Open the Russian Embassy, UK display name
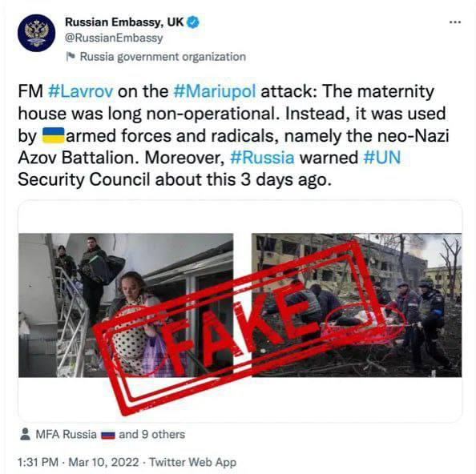Image resolution: width=476 pixels, height=474 pixels. (124, 22)
